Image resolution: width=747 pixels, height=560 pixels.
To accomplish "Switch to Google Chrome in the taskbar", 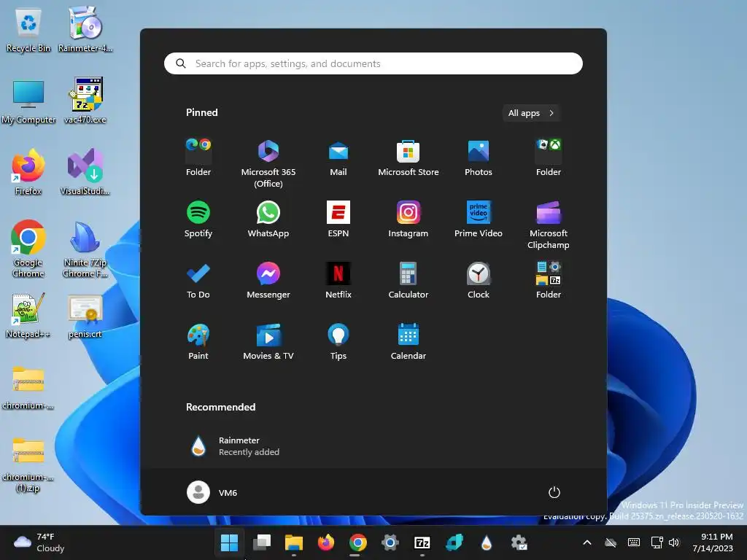I will pyautogui.click(x=357, y=542).
